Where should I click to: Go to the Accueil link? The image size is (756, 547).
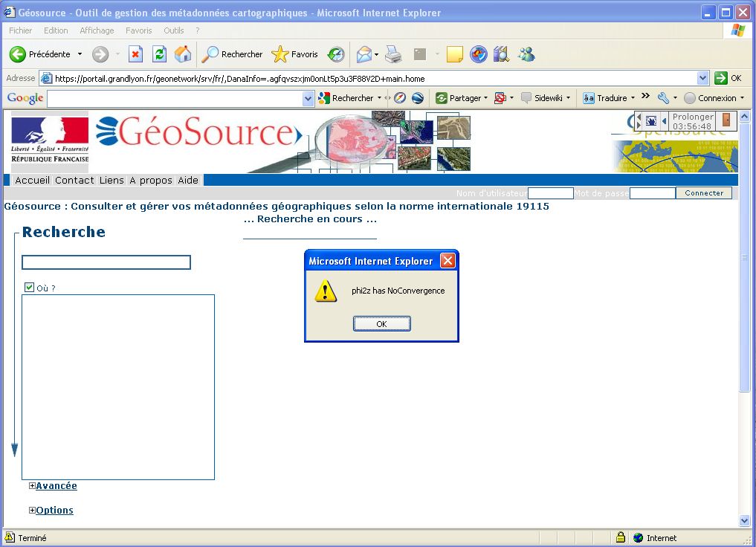32,181
